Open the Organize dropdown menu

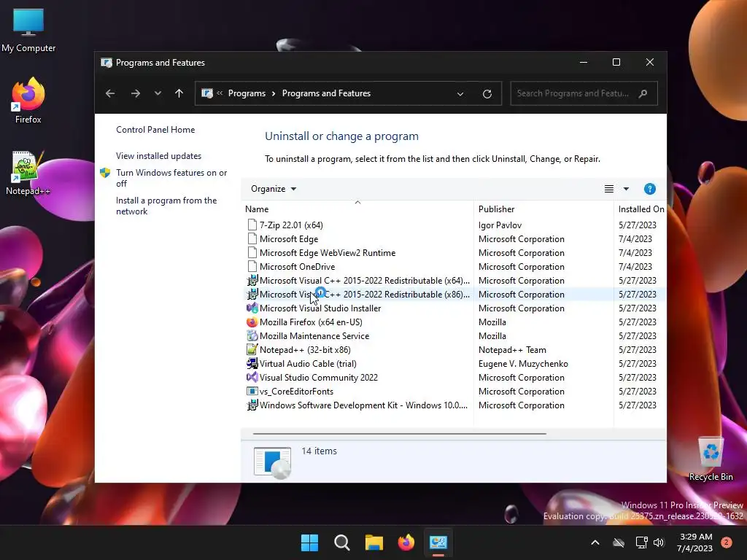[274, 189]
